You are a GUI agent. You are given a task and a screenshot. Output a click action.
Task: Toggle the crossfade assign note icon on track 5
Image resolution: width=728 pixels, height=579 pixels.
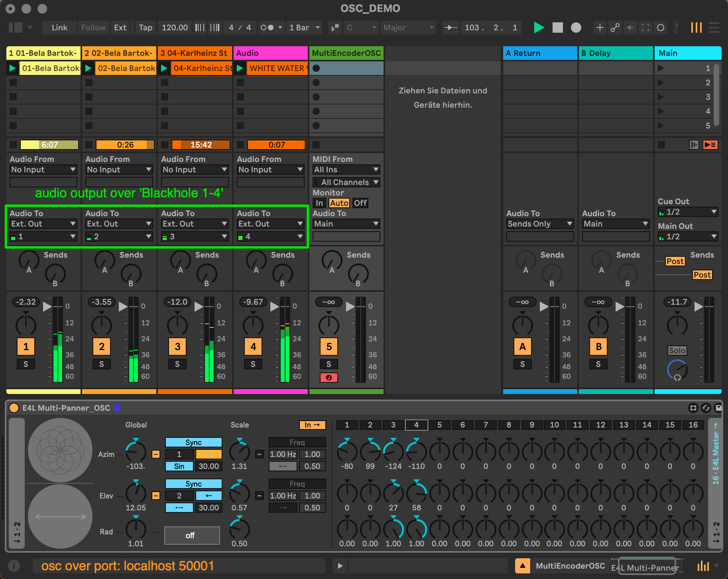pyautogui.click(x=329, y=377)
